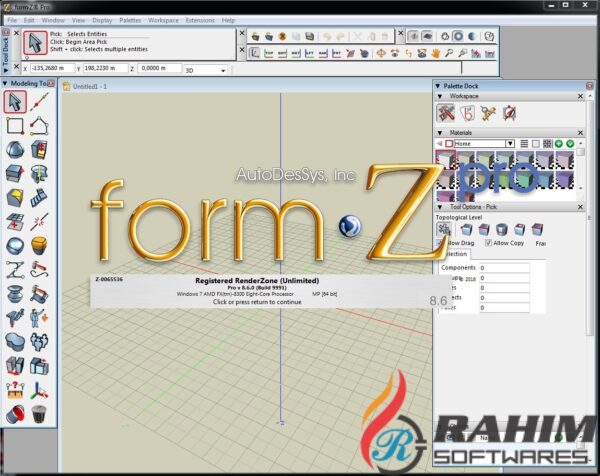Select the polygon with points tool
600x476 pixels.
point(39,126)
